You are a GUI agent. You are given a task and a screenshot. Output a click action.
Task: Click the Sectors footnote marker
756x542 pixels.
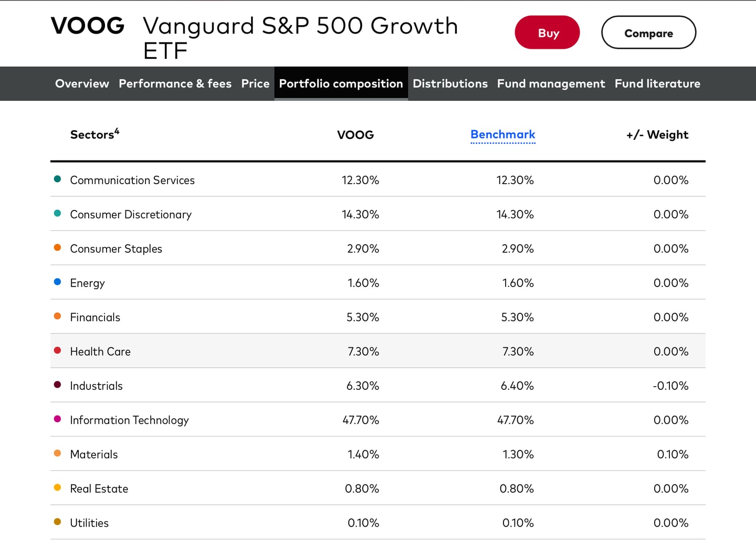click(117, 130)
